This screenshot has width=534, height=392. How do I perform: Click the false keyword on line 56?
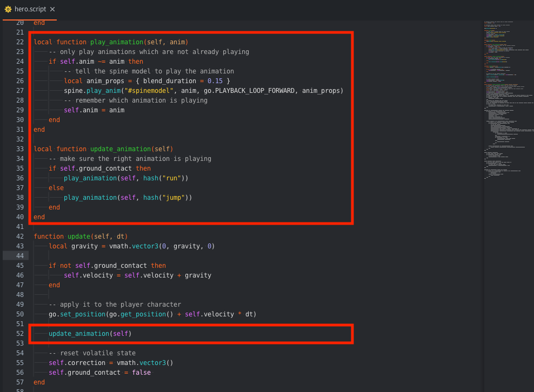pos(141,373)
